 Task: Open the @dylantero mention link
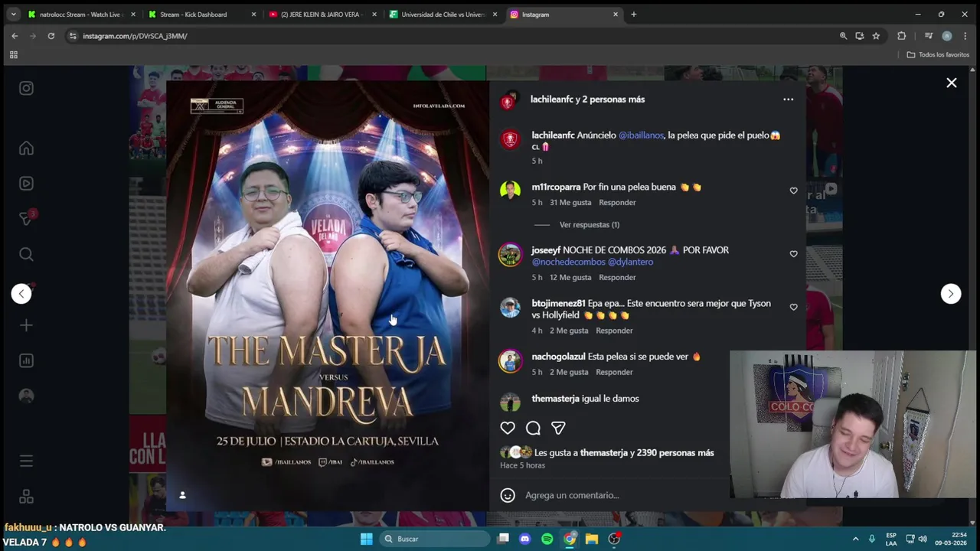630,262
